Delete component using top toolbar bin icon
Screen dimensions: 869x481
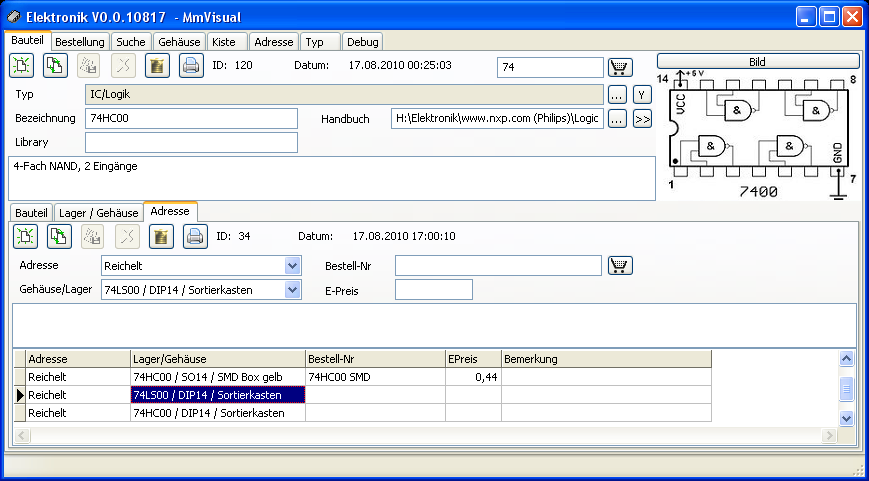(157, 65)
